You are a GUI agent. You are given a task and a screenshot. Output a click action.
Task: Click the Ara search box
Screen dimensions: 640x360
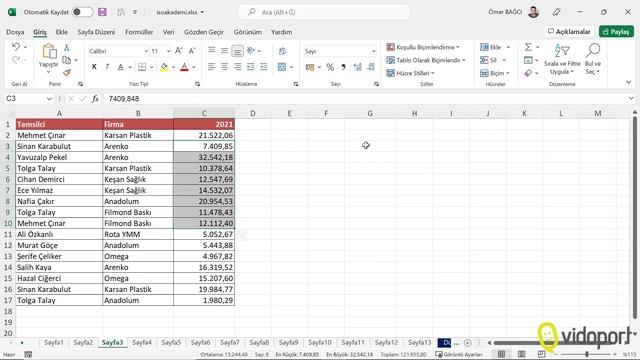[x=324, y=12]
